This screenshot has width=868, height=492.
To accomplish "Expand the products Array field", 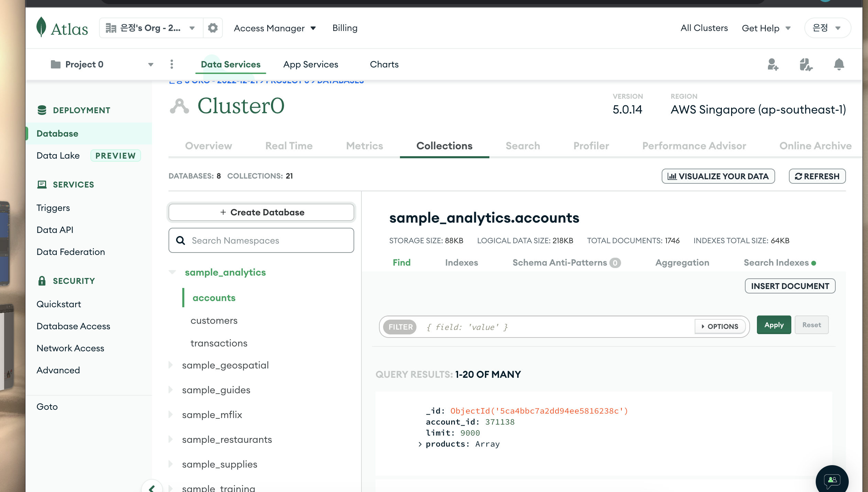I will [x=420, y=444].
